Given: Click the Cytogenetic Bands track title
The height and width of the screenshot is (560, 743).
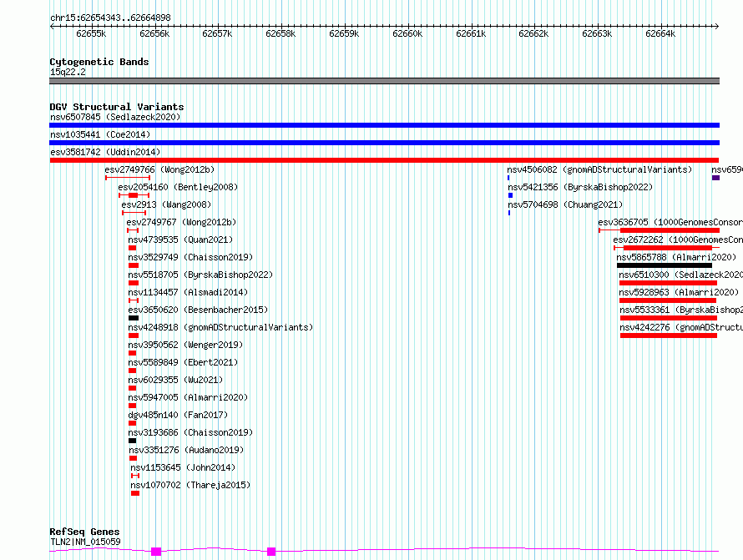Looking at the screenshot, I should click(99, 62).
